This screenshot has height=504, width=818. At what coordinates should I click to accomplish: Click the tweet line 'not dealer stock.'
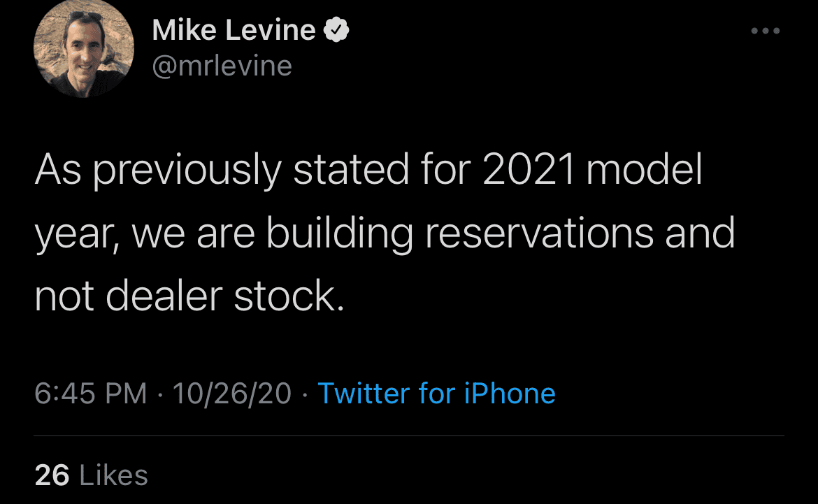190,296
